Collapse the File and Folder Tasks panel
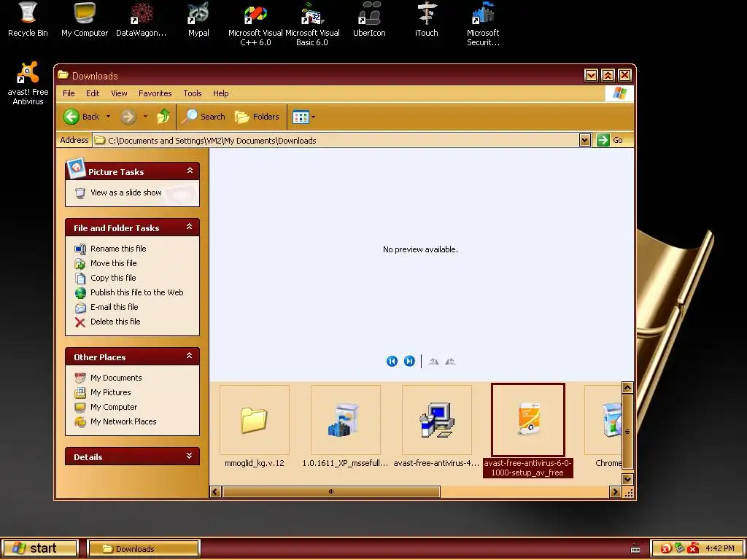This screenshot has height=560, width=747. tap(189, 227)
